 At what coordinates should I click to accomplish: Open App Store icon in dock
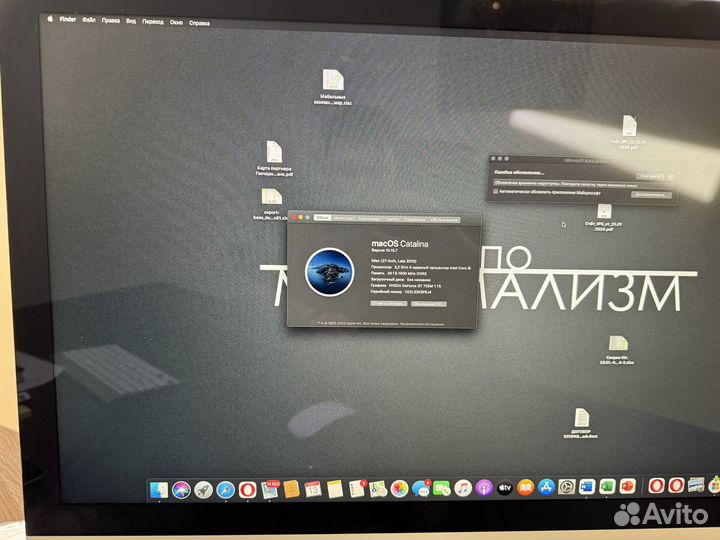pos(546,487)
